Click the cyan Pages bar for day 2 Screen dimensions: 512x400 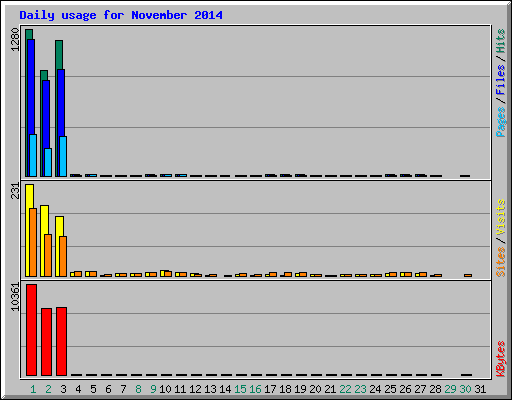[48, 162]
